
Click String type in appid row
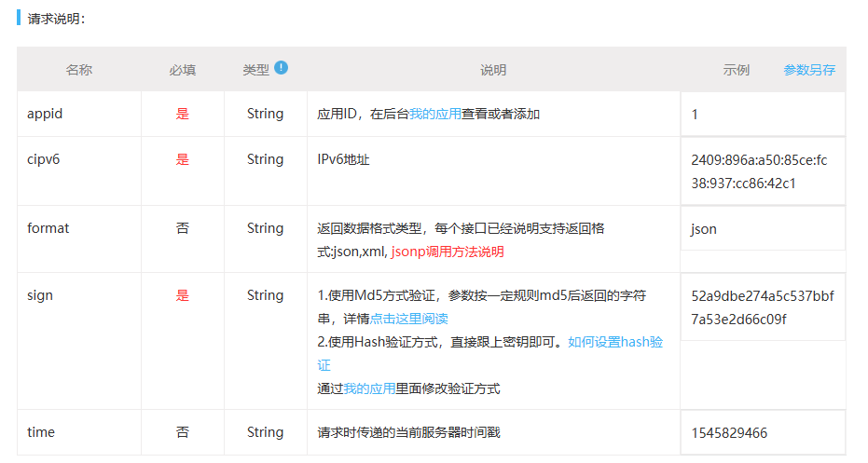[x=265, y=114]
